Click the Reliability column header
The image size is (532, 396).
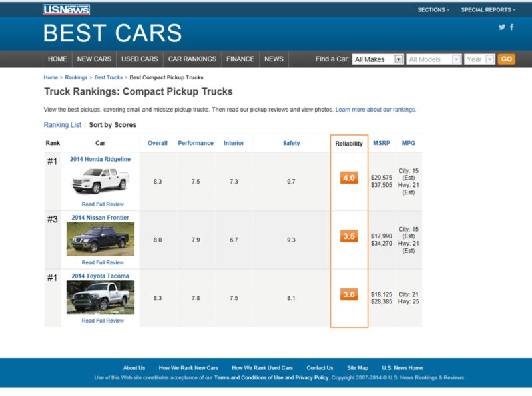pyautogui.click(x=349, y=144)
